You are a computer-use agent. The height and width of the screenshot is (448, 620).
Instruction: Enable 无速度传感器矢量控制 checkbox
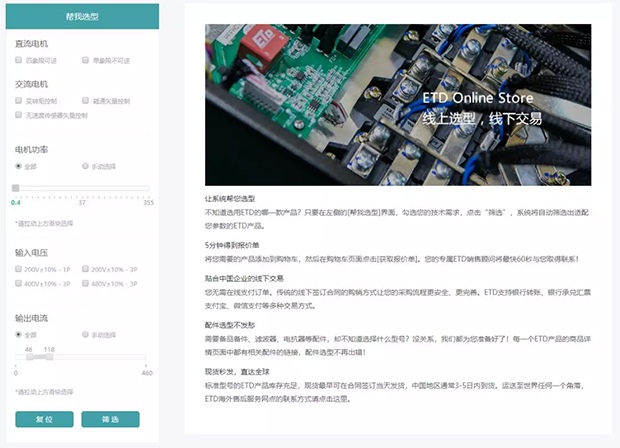pos(18,115)
